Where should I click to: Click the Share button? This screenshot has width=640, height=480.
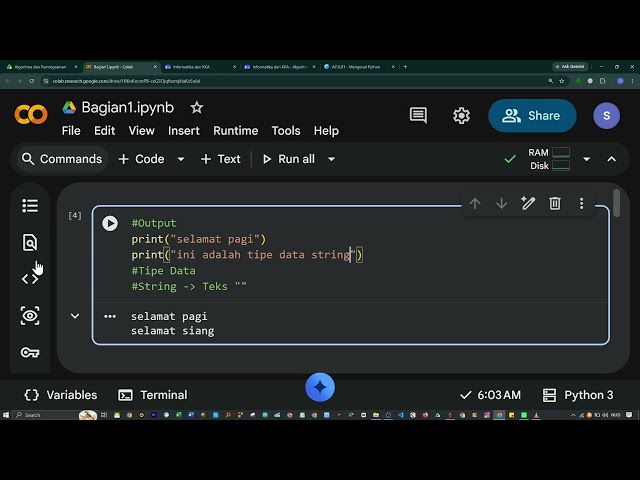(532, 116)
